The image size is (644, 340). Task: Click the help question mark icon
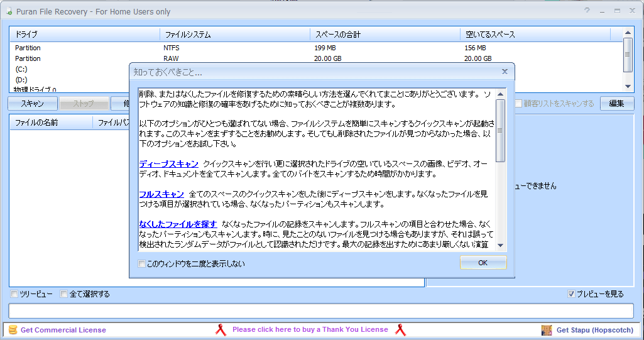click(x=587, y=11)
